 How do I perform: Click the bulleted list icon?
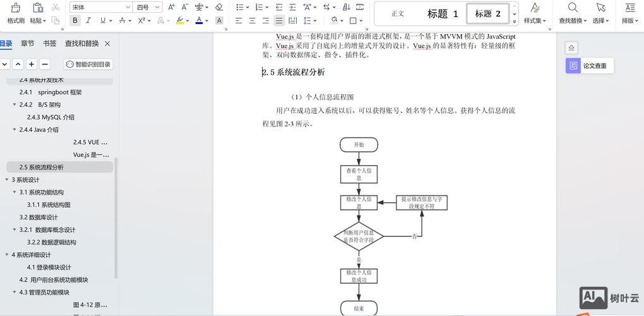[x=240, y=7]
